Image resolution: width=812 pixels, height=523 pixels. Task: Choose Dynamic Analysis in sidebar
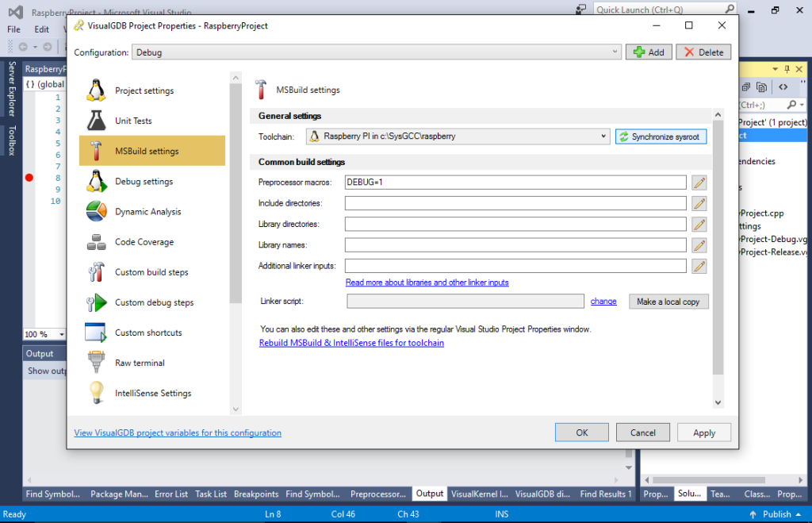[x=147, y=212]
